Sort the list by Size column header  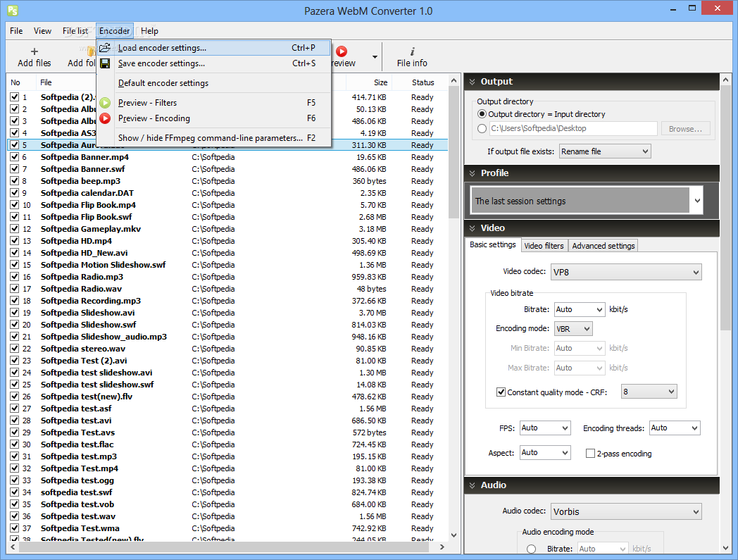[368, 82]
